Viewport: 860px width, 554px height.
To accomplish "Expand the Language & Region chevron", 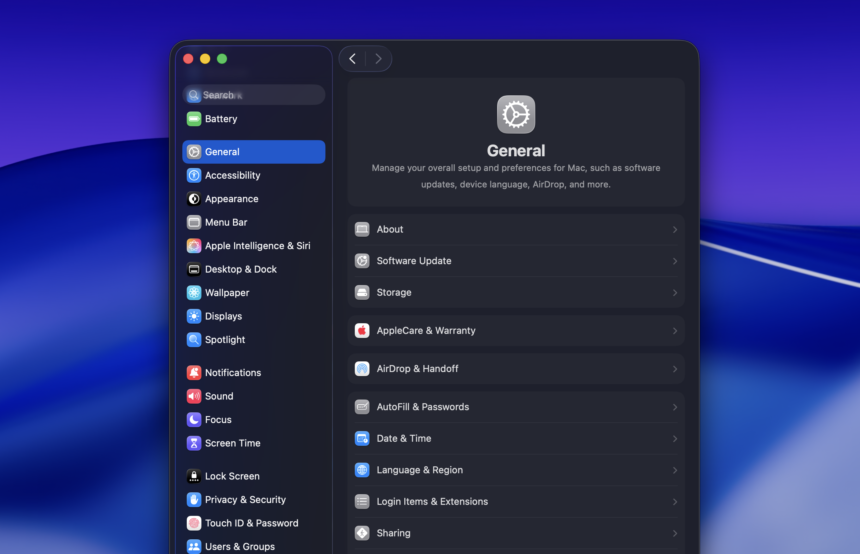I will 675,470.
